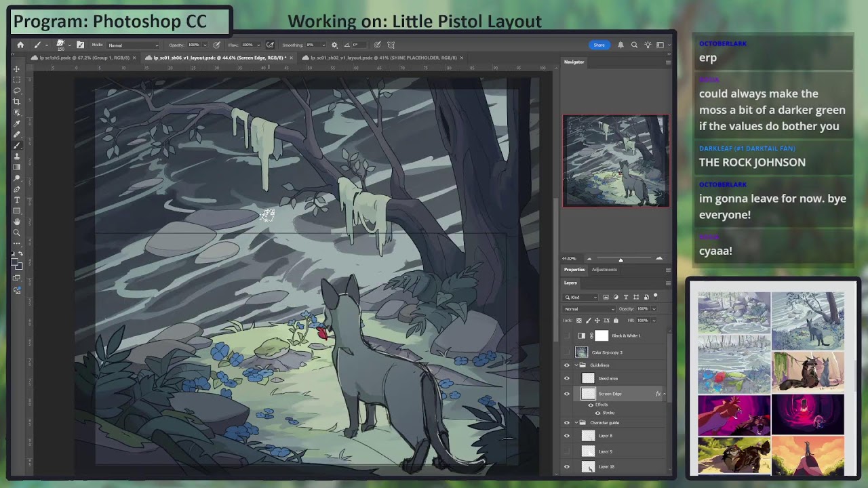Open the Kind filter dropdown
Image resolution: width=868 pixels, height=488 pixels.
point(580,297)
